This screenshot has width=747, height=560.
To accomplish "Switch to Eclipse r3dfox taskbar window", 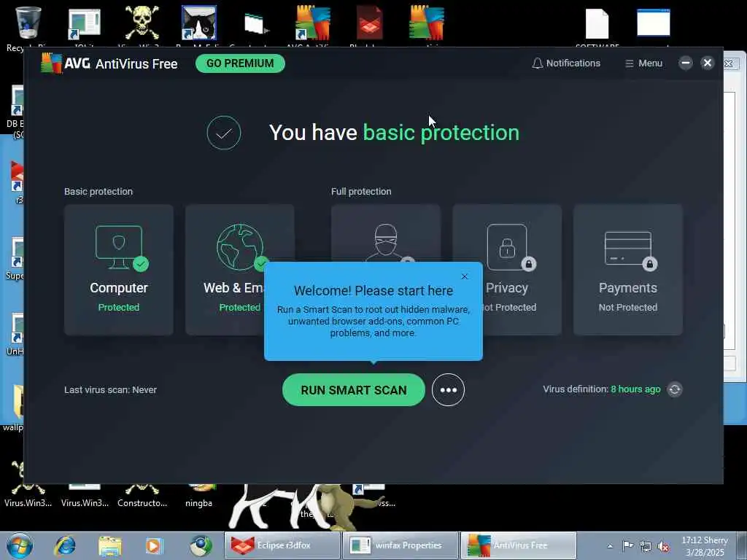I will point(282,545).
